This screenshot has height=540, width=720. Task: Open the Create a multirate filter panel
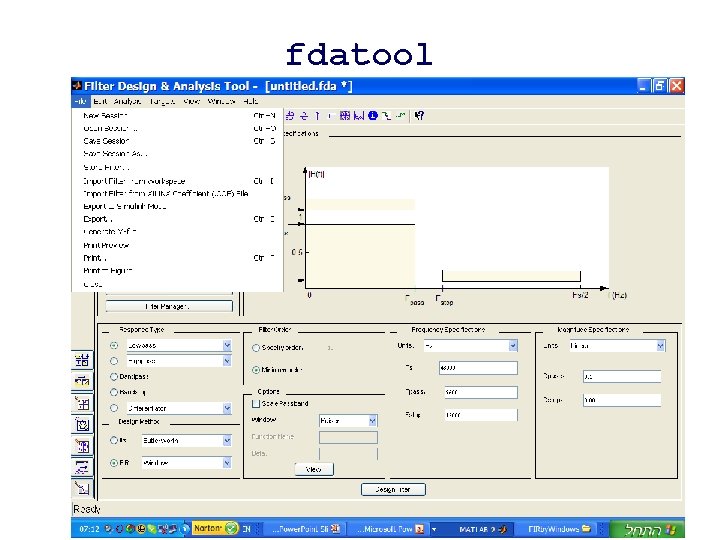(x=82, y=360)
